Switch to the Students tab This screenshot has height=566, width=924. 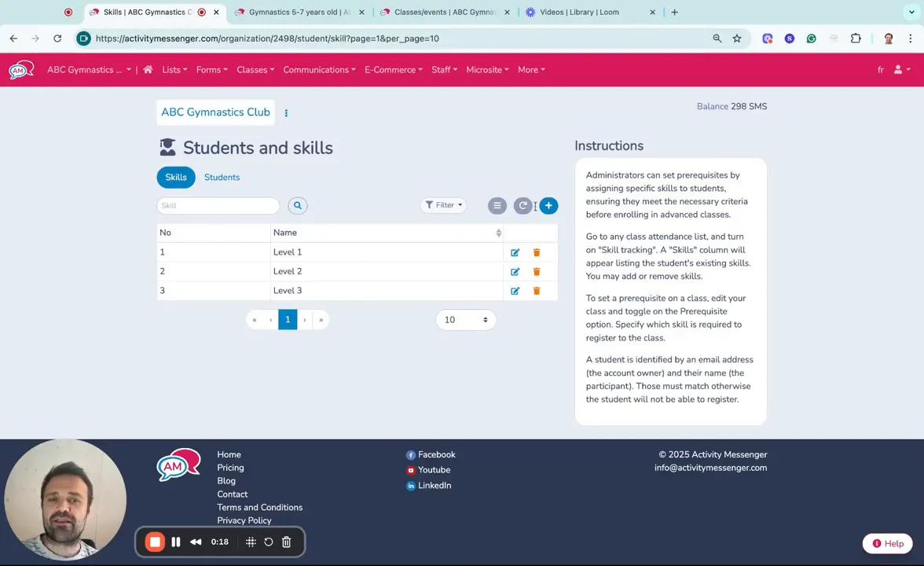click(222, 177)
